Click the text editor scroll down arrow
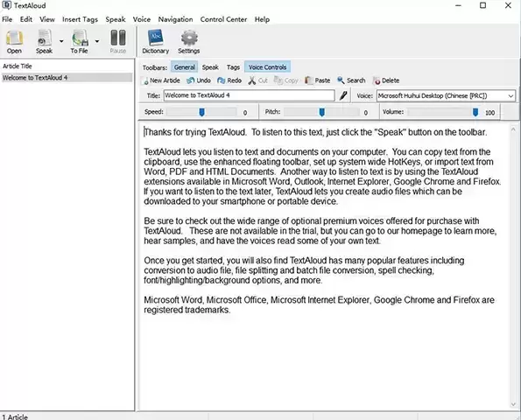 tap(513, 404)
